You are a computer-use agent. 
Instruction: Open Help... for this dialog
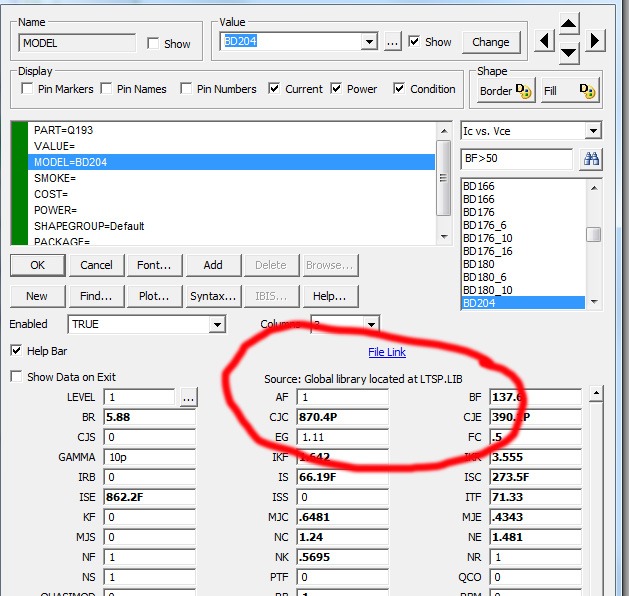[330, 296]
